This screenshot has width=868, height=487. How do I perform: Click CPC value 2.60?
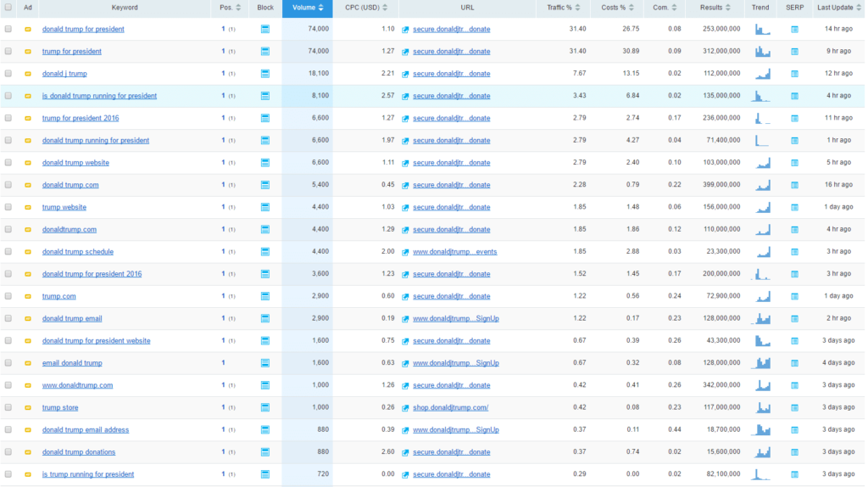388,451
